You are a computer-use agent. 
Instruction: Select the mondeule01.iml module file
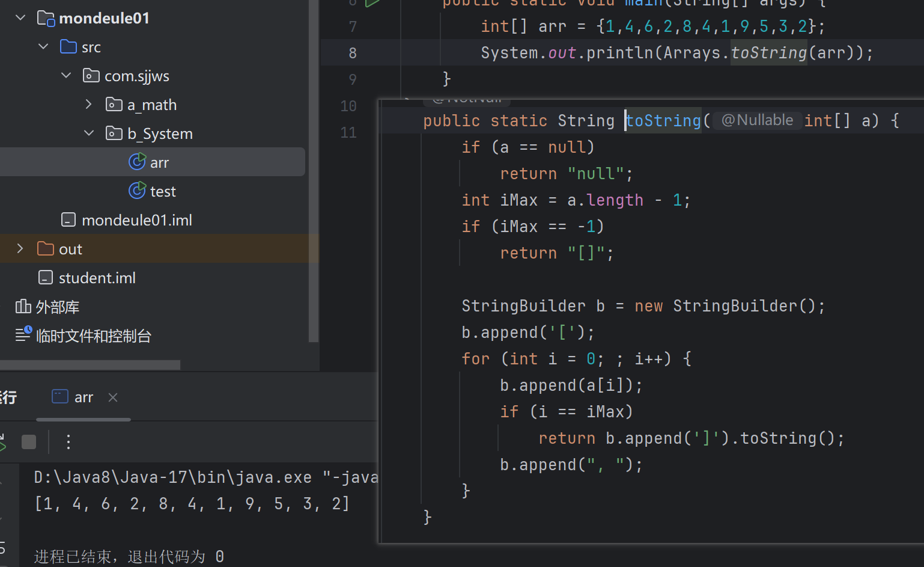136,220
